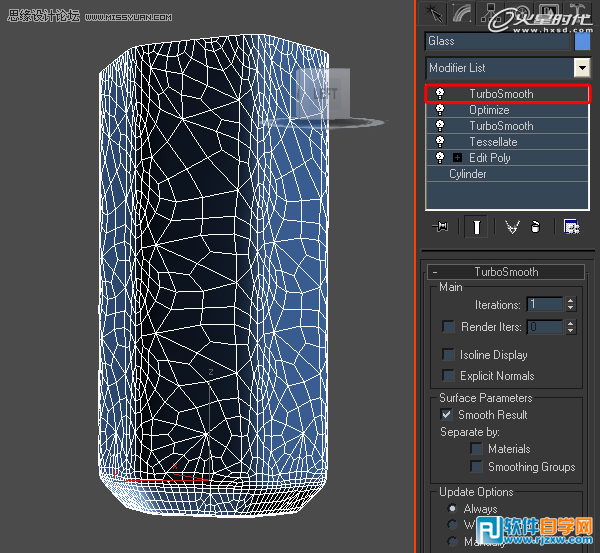Open the Create panel tab icon
The image size is (600, 553).
click(x=435, y=13)
